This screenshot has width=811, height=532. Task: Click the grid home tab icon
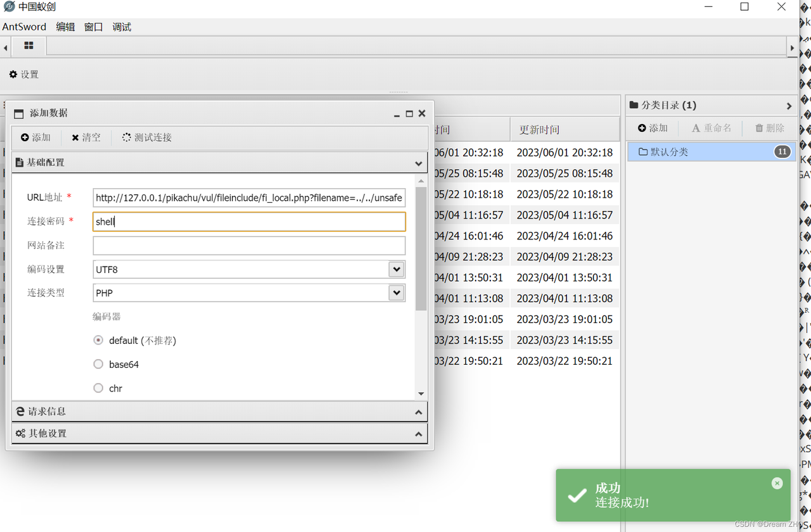tap(29, 46)
